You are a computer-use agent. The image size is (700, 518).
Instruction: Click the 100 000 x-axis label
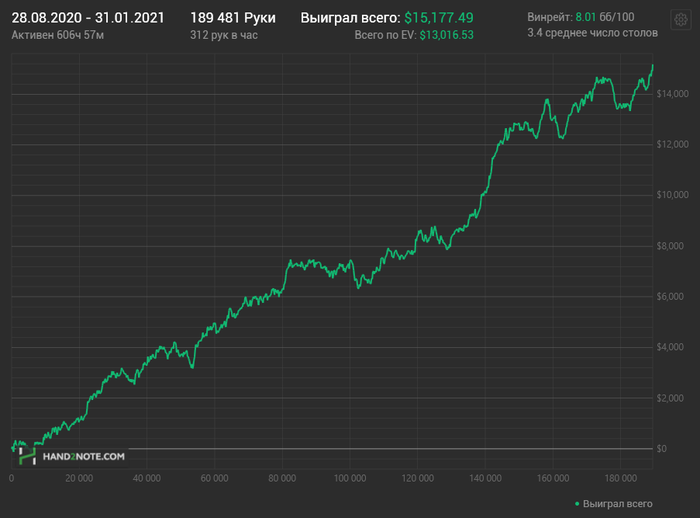(x=350, y=478)
